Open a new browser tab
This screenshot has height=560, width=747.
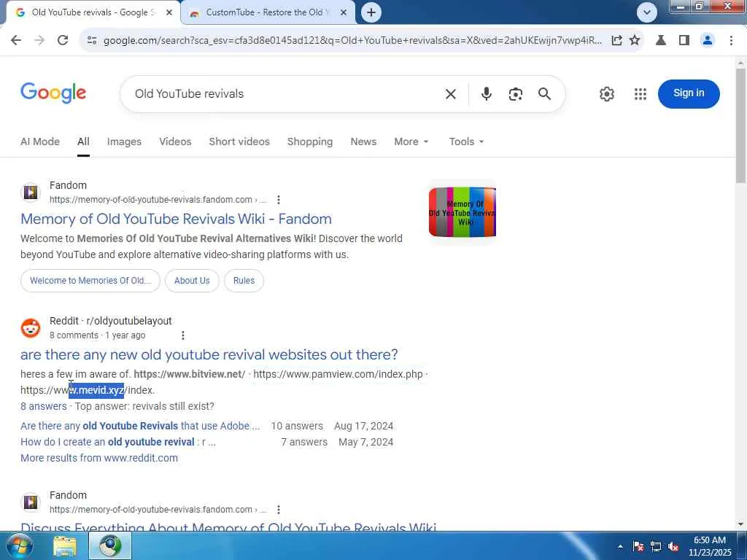[x=371, y=12]
